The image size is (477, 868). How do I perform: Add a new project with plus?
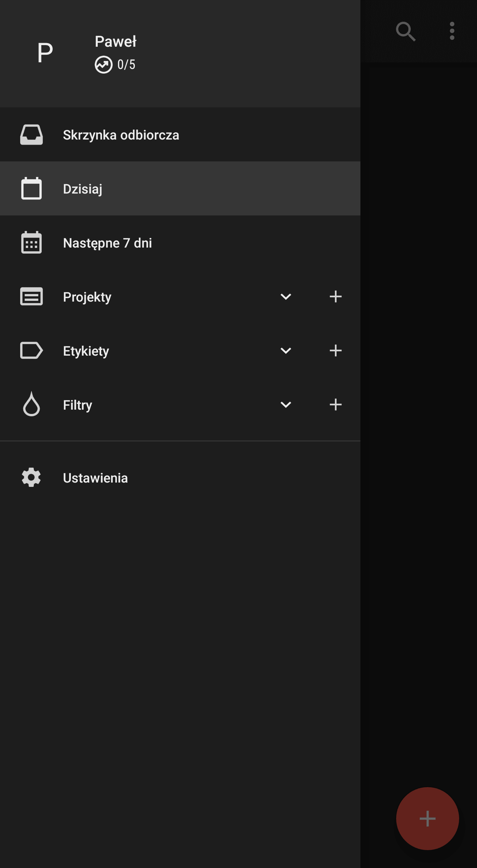[x=336, y=297]
